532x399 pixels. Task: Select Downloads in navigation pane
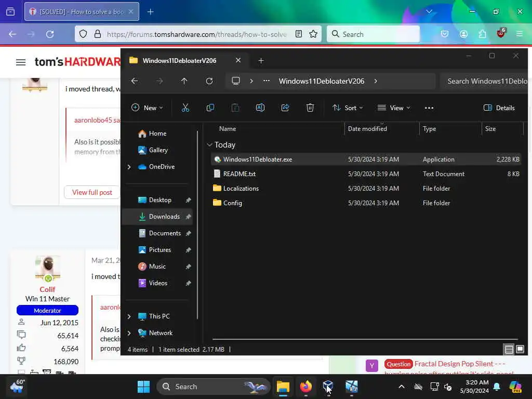click(x=157, y=217)
